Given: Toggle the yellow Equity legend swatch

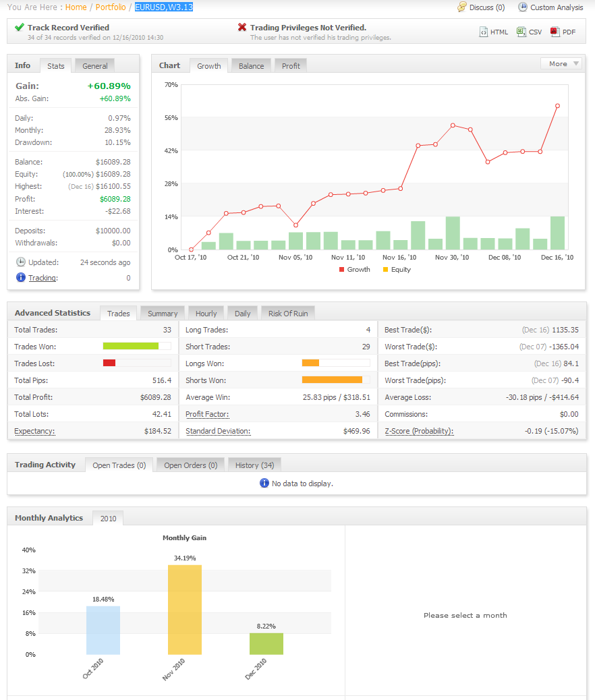Looking at the screenshot, I should click(x=385, y=270).
